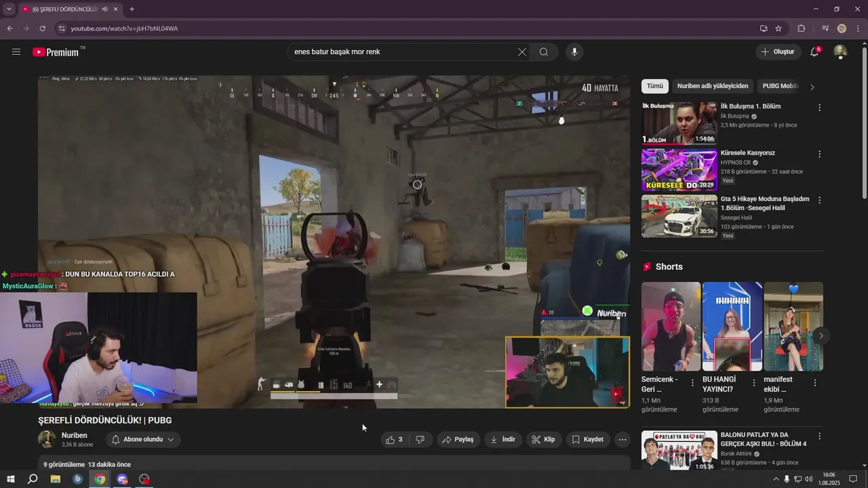Image resolution: width=868 pixels, height=488 pixels.
Task: Open the account avatar menu
Action: pos(840,52)
